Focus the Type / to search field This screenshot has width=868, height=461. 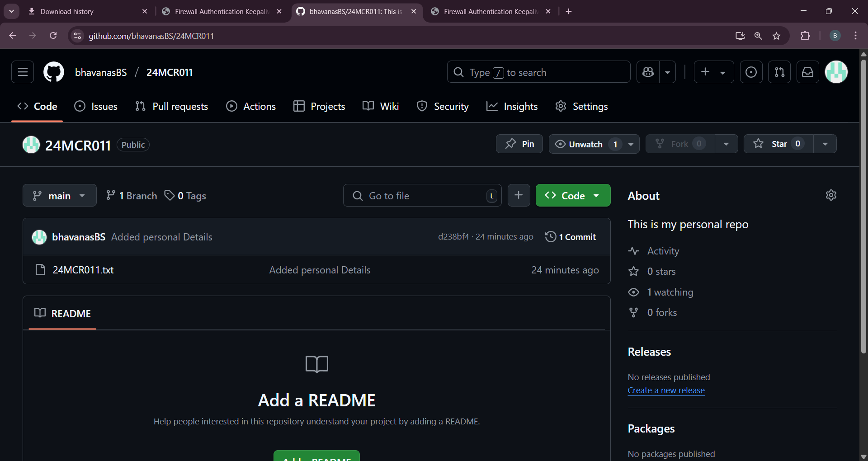coord(538,72)
